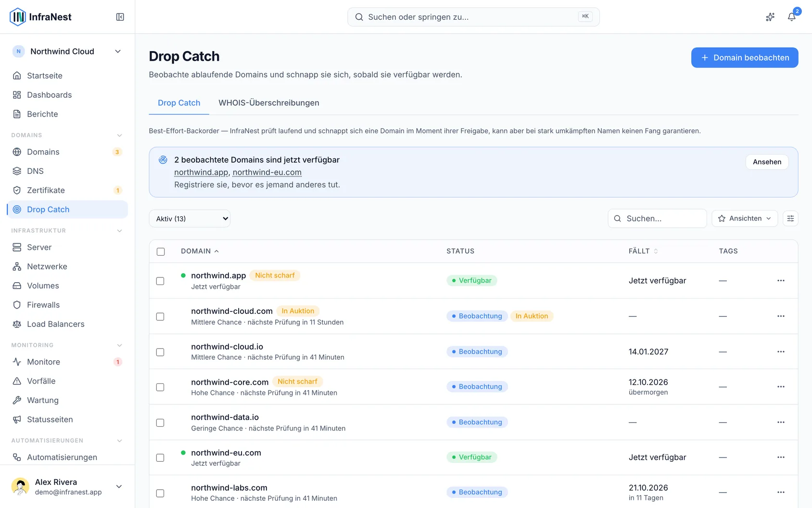The height and width of the screenshot is (508, 812).
Task: Check the northwind-core.com row
Action: (160, 387)
